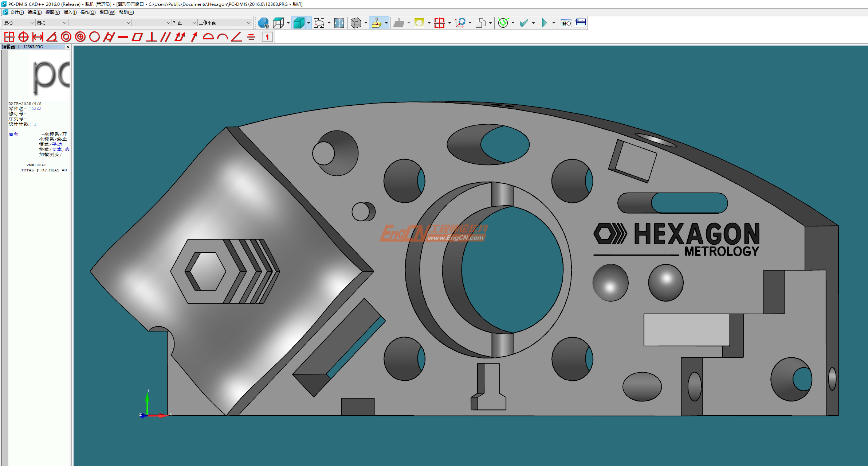This screenshot has width=868, height=466.
Task: Open the 窗口(W) menu
Action: point(107,12)
